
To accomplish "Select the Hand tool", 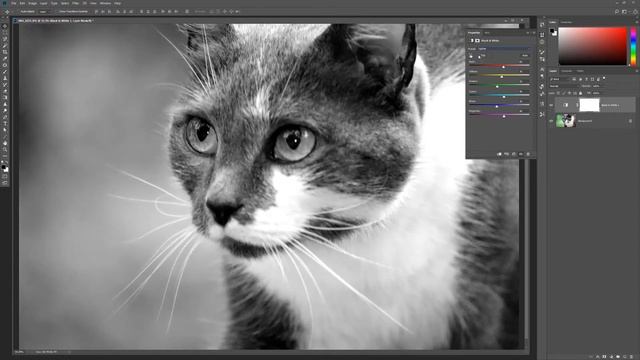I will tap(5, 143).
